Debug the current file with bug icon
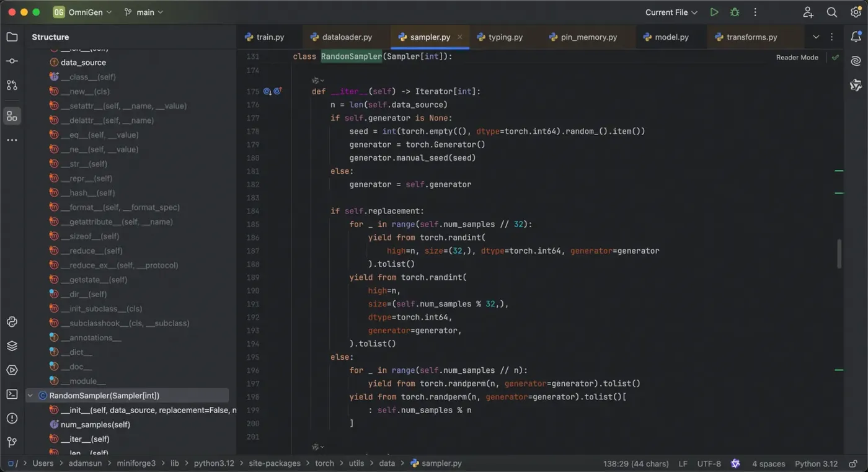This screenshot has height=472, width=868. (x=735, y=12)
